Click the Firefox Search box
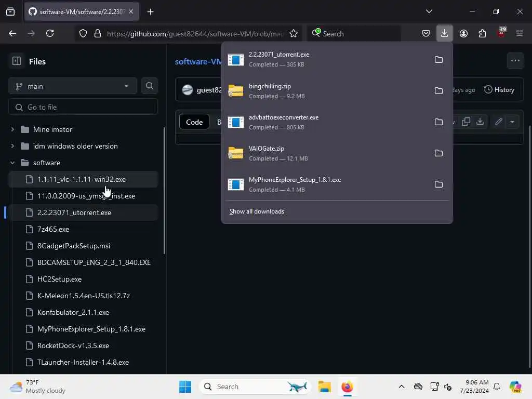Viewport: 532px width, 399px height. pos(354,33)
